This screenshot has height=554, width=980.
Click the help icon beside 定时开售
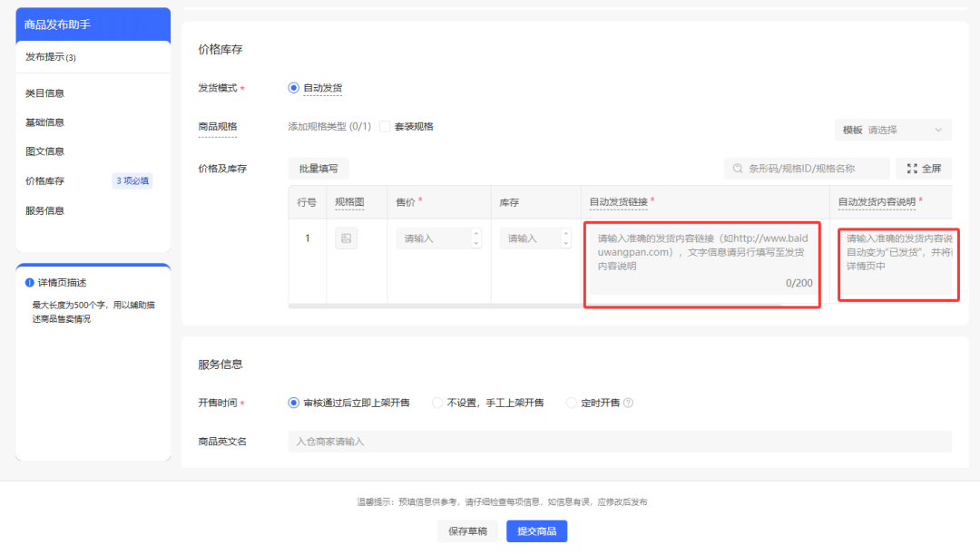tap(628, 403)
